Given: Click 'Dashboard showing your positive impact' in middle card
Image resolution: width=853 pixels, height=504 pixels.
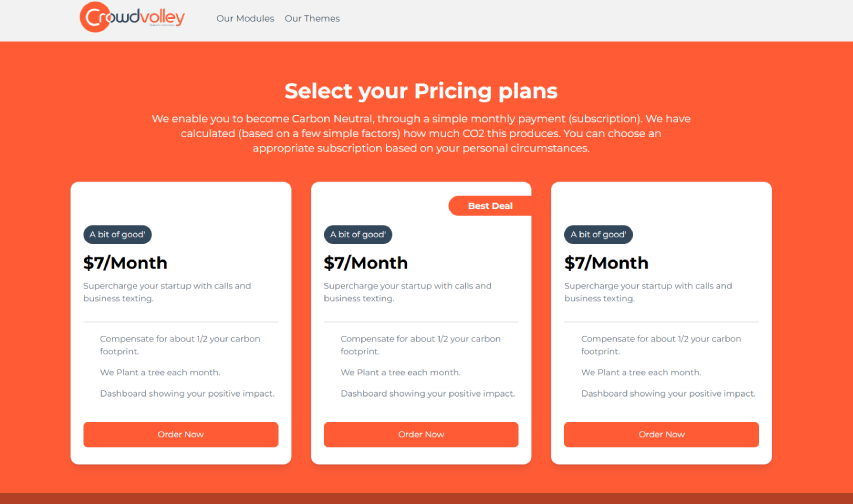Looking at the screenshot, I should 427,393.
